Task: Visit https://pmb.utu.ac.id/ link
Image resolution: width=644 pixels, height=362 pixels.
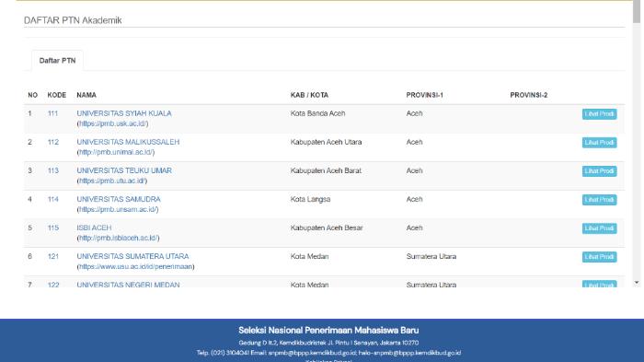Action: click(x=111, y=181)
